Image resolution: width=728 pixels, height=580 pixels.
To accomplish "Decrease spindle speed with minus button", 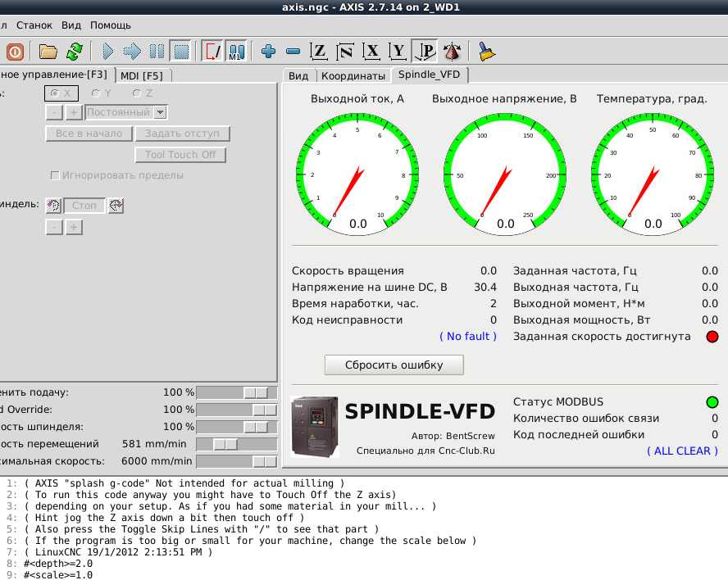I will click(54, 228).
